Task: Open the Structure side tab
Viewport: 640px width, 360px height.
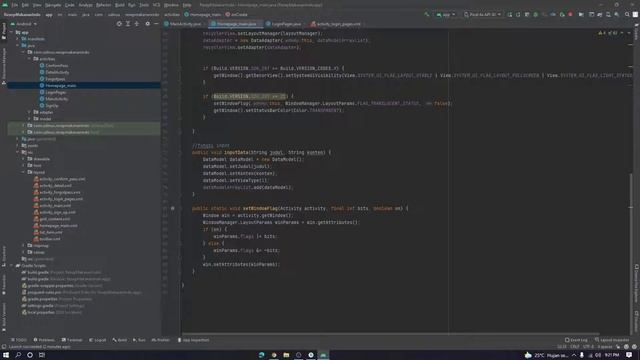Action: [x=4, y=256]
